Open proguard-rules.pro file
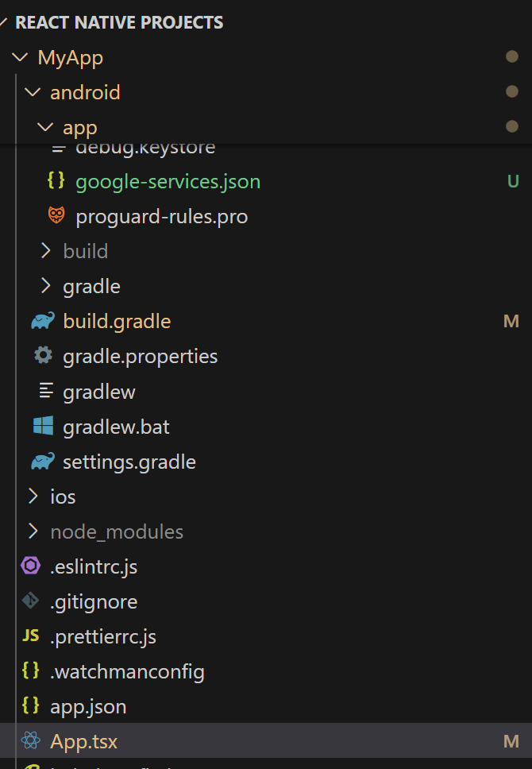The width and height of the screenshot is (532, 769). click(162, 217)
